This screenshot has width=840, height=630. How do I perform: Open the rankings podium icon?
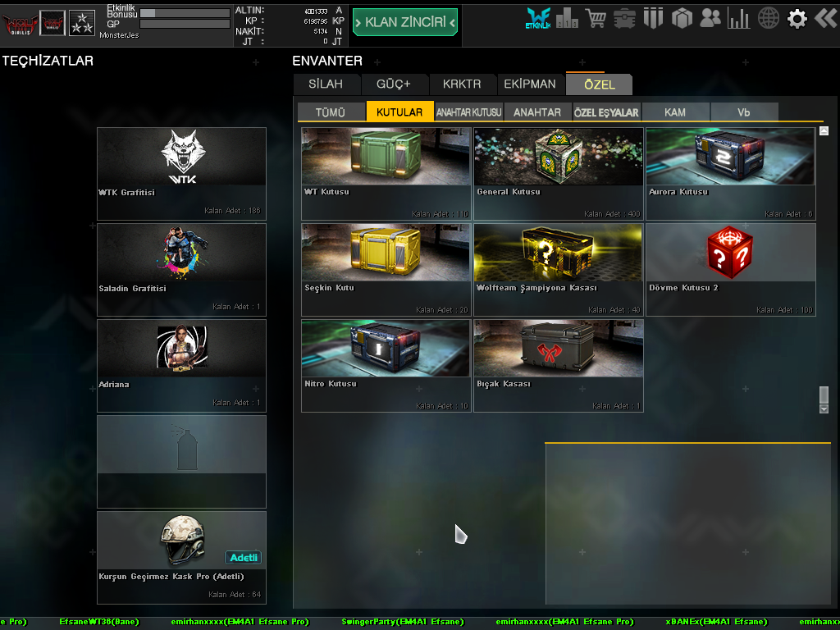tap(568, 19)
